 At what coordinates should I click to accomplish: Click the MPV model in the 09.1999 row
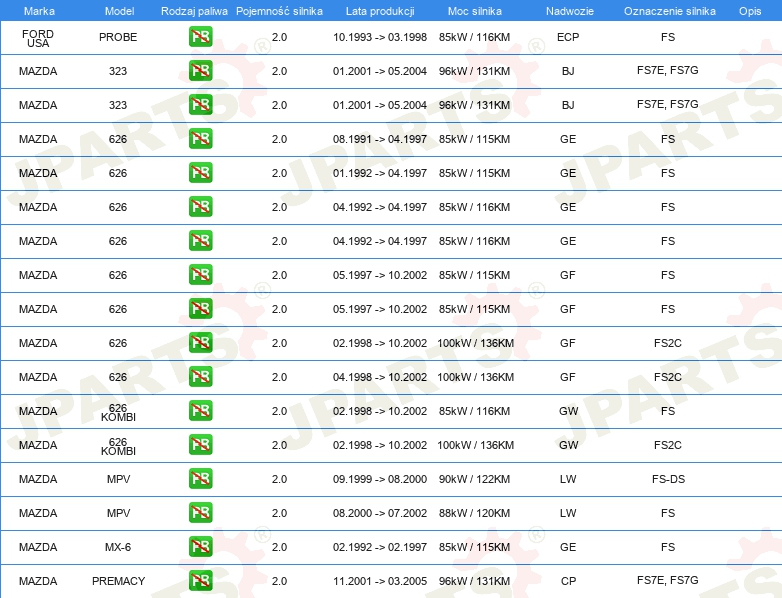[118, 479]
